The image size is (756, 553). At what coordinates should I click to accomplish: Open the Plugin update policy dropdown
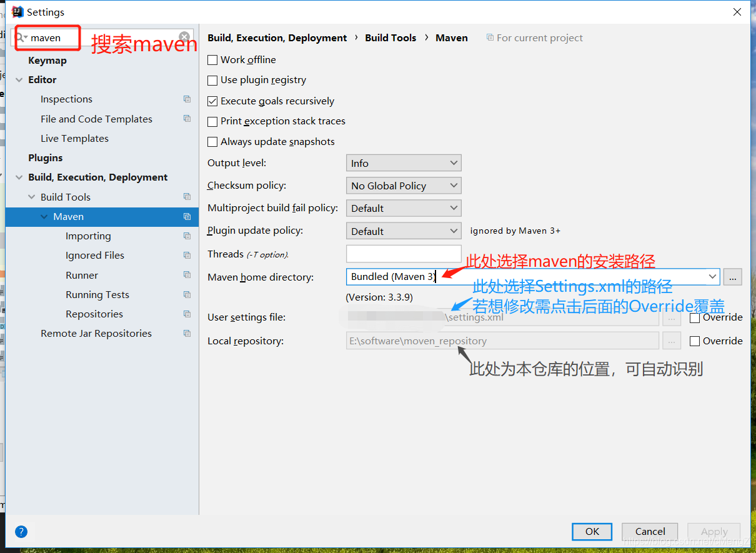pos(404,231)
